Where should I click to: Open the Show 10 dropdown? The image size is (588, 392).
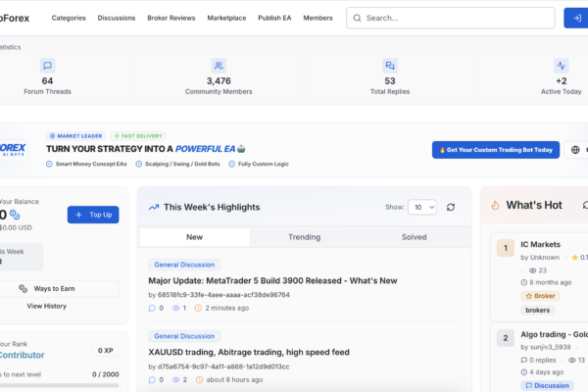pyautogui.click(x=422, y=207)
